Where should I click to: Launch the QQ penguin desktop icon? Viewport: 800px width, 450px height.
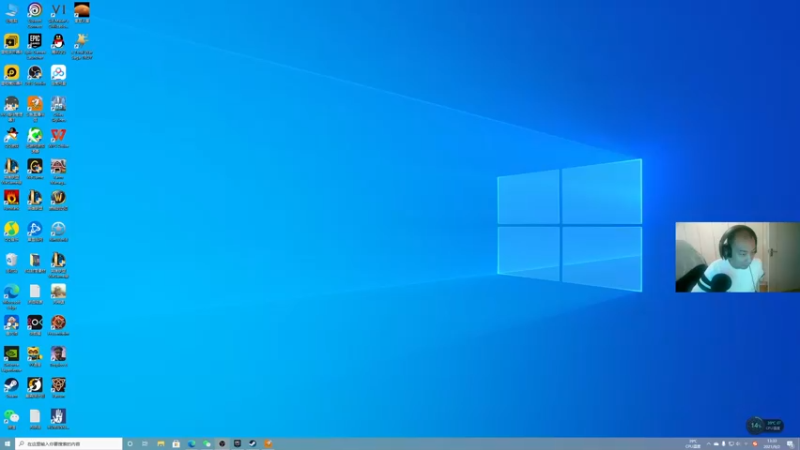point(58,44)
